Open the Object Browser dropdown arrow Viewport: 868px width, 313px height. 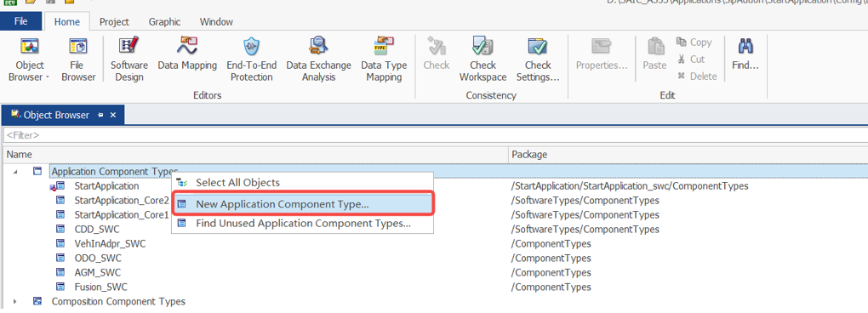[x=47, y=77]
